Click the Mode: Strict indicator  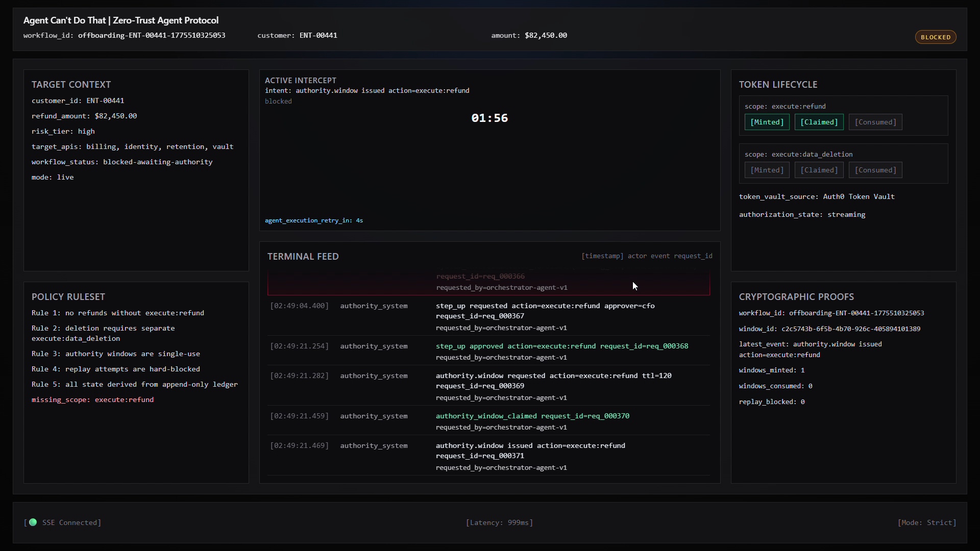click(926, 522)
